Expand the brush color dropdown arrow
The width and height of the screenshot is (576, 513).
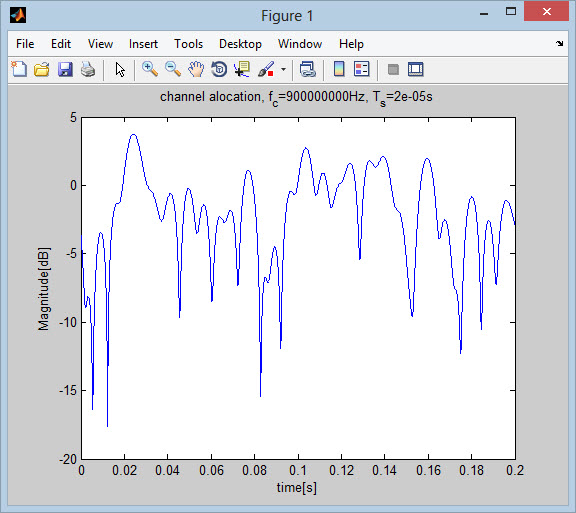[283, 69]
